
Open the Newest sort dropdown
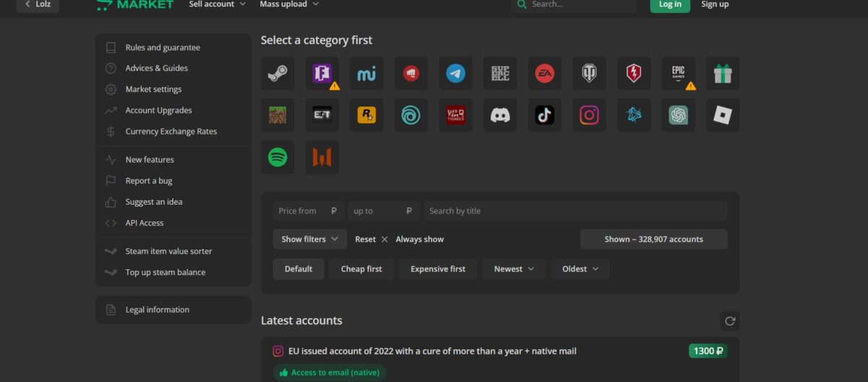(514, 269)
